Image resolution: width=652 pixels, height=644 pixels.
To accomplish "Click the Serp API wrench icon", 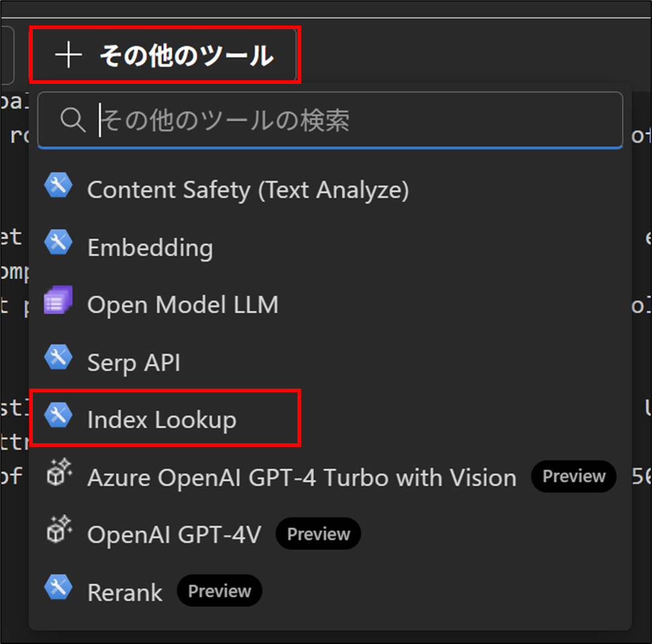I will [x=58, y=357].
